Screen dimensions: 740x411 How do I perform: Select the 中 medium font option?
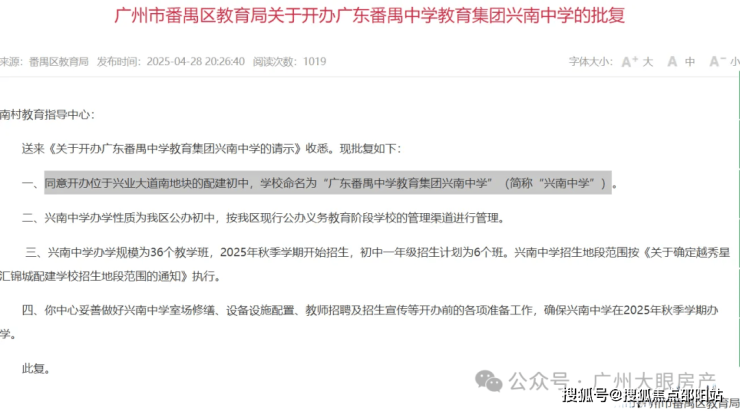[690, 62]
